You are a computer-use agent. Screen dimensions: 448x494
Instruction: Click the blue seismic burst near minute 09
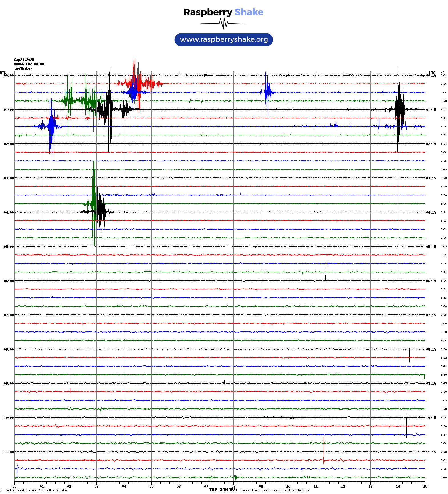pyautogui.click(x=267, y=92)
